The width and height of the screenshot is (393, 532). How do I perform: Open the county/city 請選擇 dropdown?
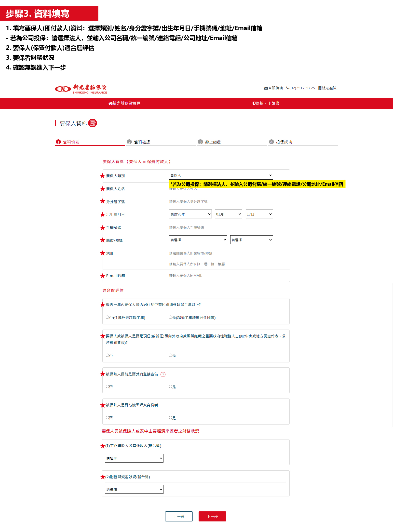pyautogui.click(x=198, y=240)
